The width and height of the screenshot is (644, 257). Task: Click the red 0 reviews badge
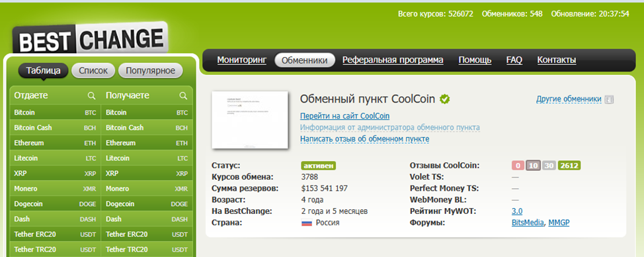point(518,166)
